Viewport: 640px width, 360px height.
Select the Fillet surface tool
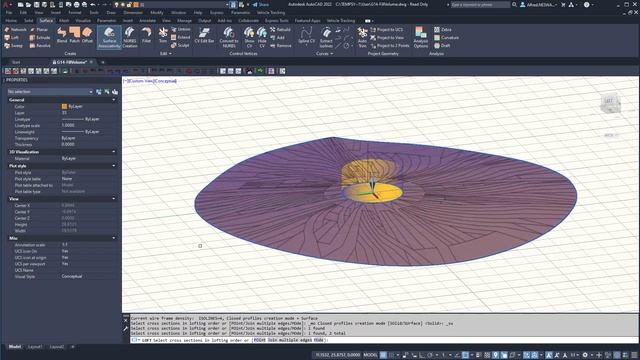(x=147, y=35)
